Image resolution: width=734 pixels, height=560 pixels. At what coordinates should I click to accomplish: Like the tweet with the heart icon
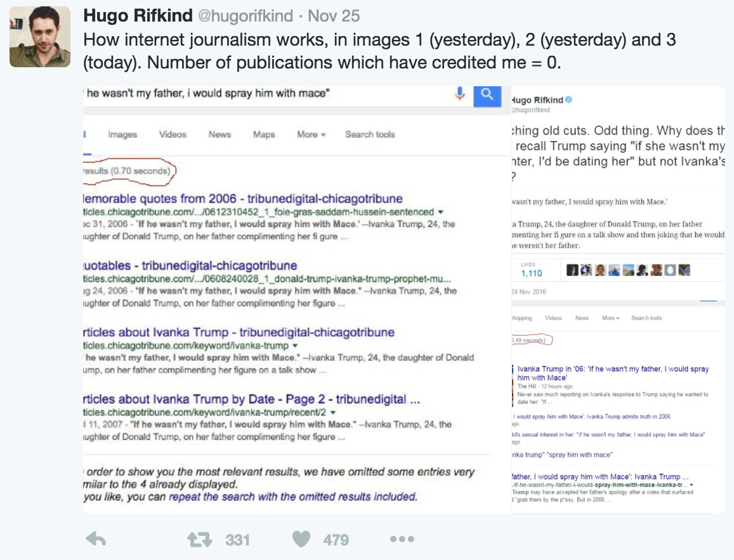[301, 539]
